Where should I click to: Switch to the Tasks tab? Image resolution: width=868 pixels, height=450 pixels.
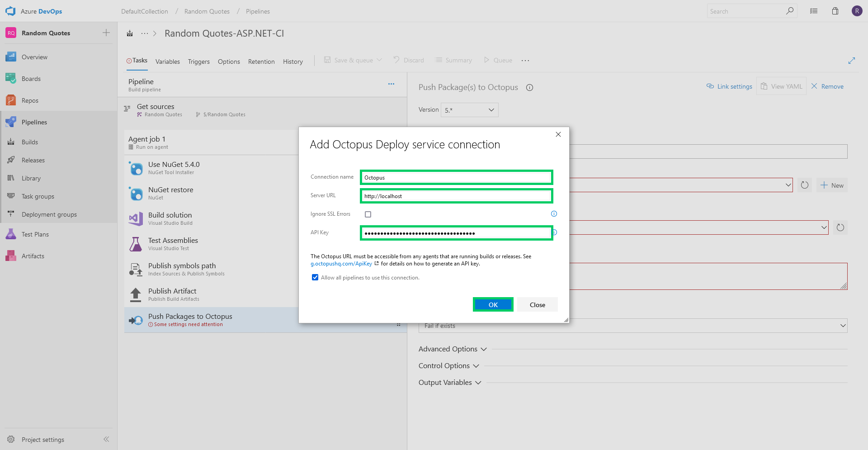pyautogui.click(x=137, y=61)
